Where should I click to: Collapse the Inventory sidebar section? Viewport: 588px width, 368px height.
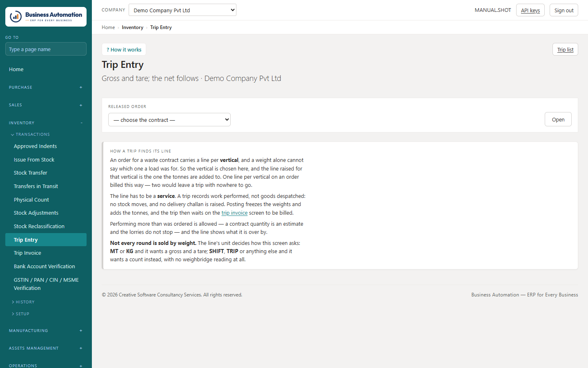click(x=46, y=123)
